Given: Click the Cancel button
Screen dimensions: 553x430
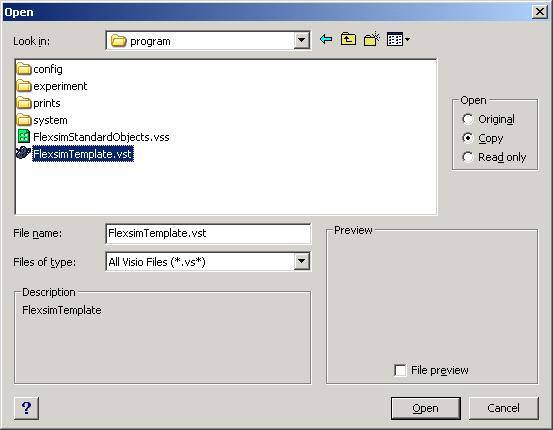Looking at the screenshot, I should tap(503, 408).
